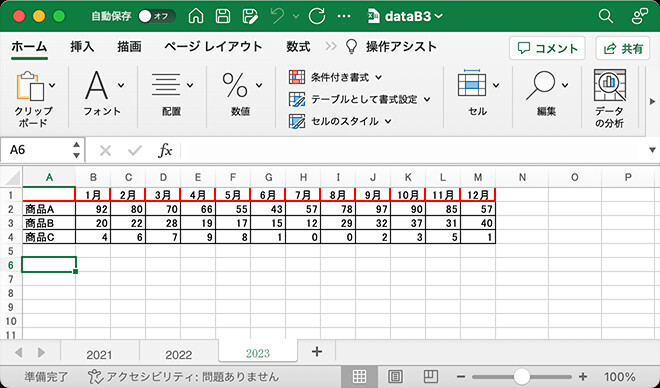The width and height of the screenshot is (660, 388).
Task: Adjust the zoom slider
Action: [522, 376]
